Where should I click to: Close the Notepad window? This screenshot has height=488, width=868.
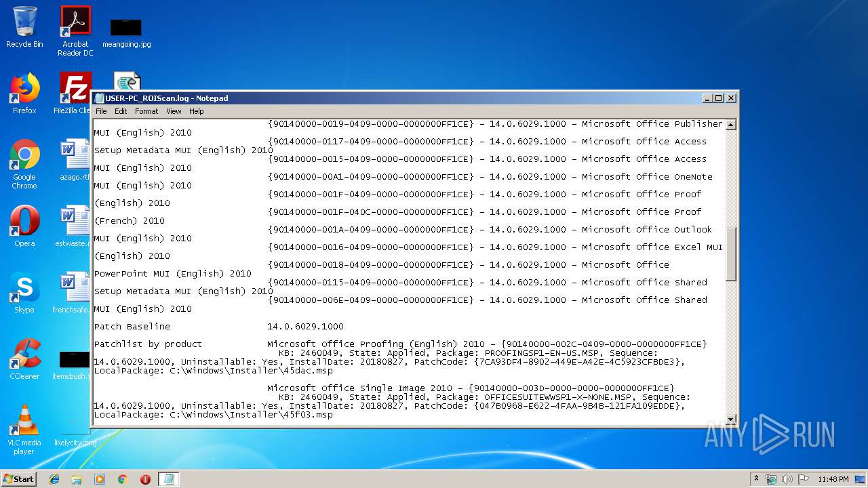pos(731,98)
